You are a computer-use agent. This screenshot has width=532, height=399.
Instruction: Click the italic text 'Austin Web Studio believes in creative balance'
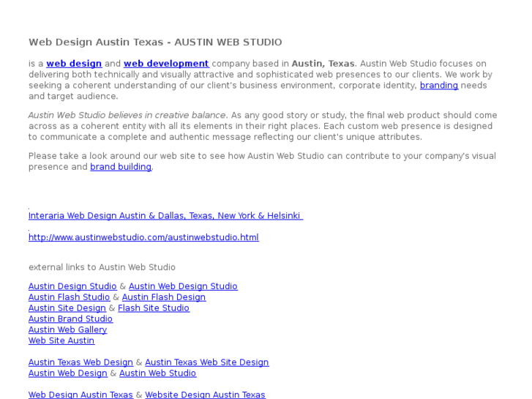[127, 115]
